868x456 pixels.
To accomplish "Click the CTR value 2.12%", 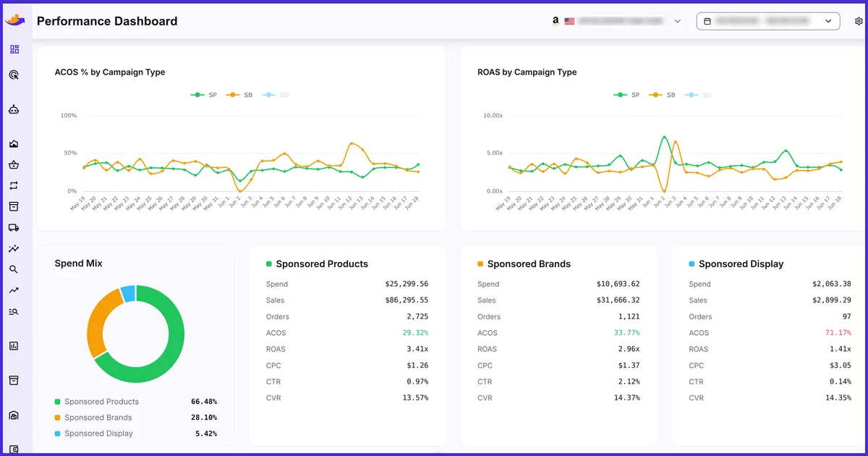I will coord(629,381).
